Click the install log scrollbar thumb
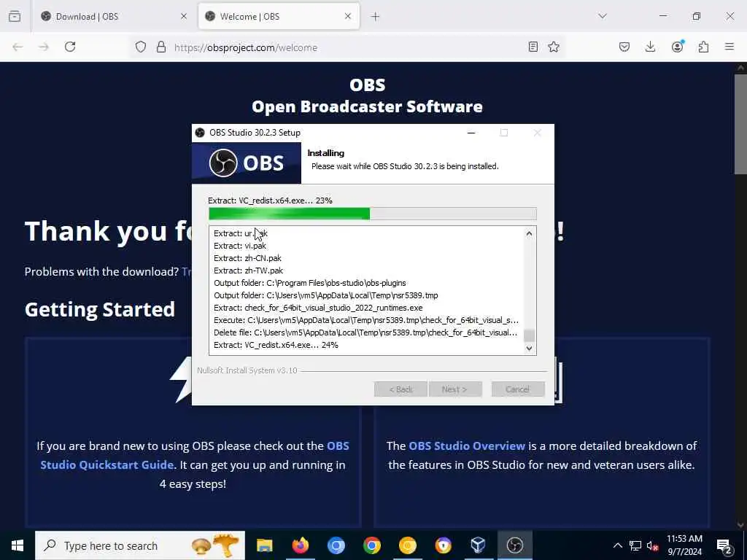 (x=529, y=335)
